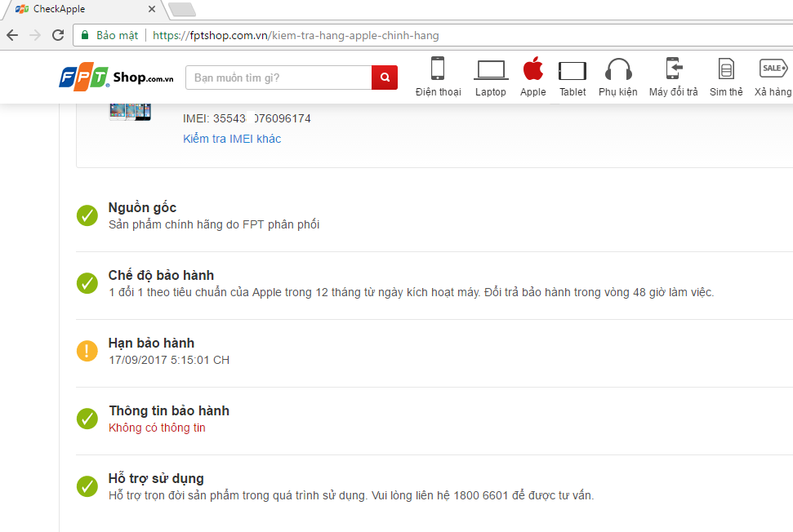Viewport: 793px width, 532px height.
Task: Open the Điện thoại phone category
Action: 438,77
